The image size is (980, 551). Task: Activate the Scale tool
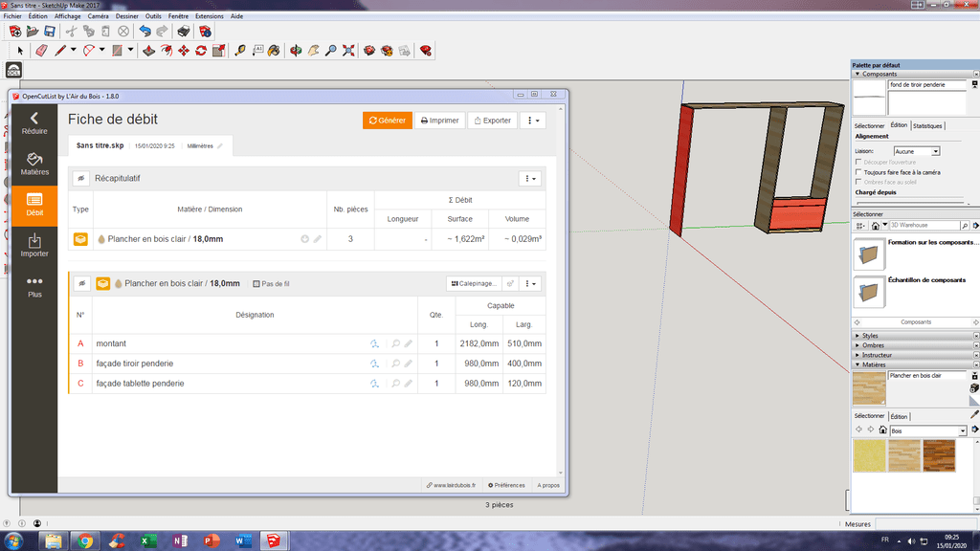(x=219, y=51)
